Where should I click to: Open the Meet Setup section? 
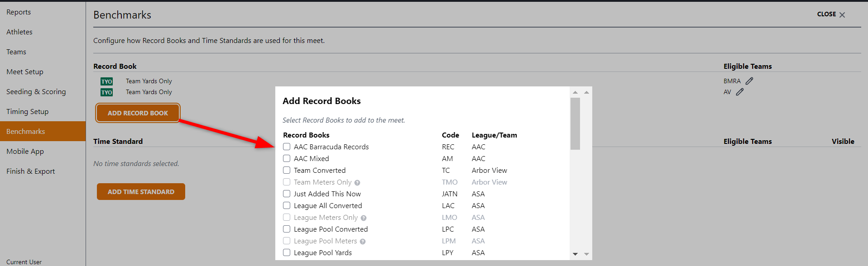click(25, 71)
